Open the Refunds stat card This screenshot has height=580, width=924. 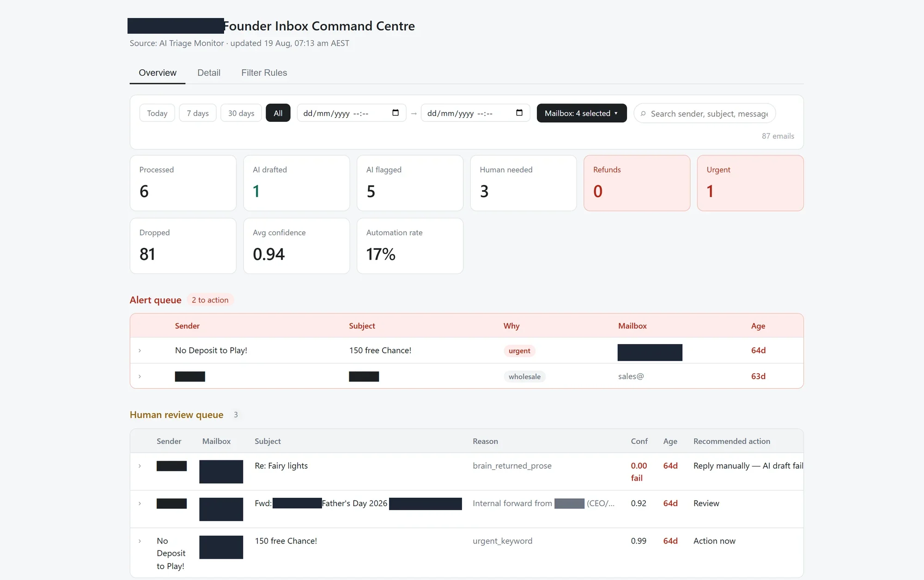coord(637,183)
